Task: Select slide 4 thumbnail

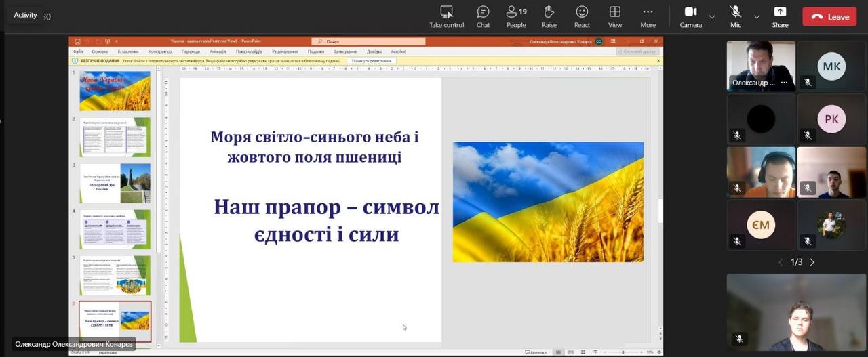Action: pyautogui.click(x=115, y=229)
